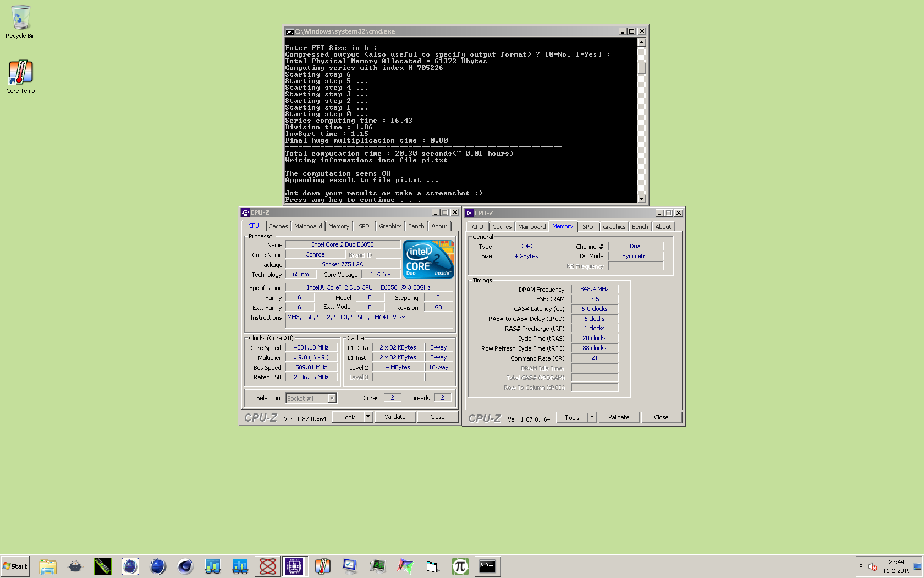Open the green Pi symbol taskbar icon

(460, 566)
